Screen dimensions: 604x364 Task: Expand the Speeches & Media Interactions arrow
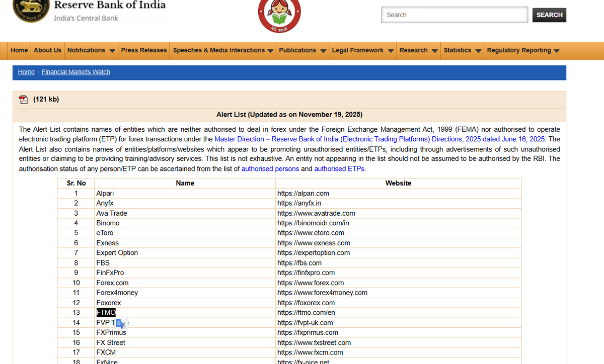tap(271, 51)
